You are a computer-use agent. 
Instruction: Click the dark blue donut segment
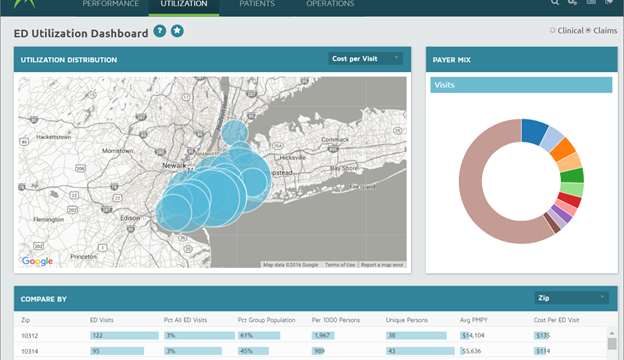click(534, 131)
